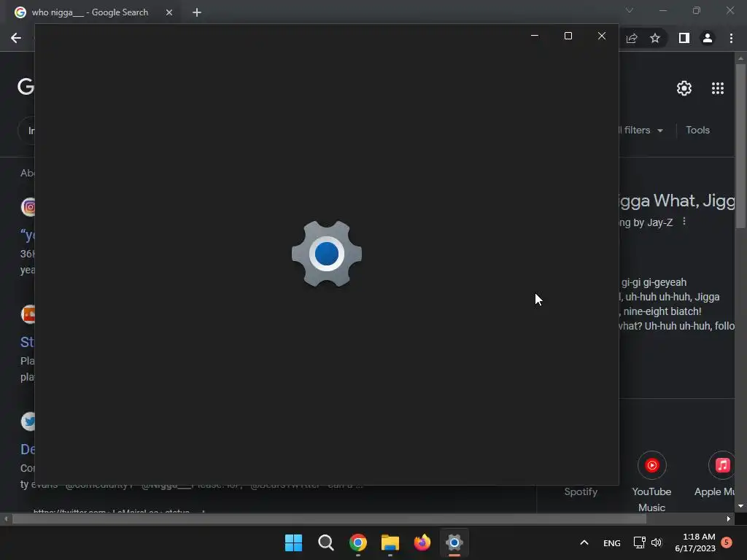Image resolution: width=747 pixels, height=560 pixels.
Task: Click the Chrome tab search chevron
Action: tap(630, 10)
